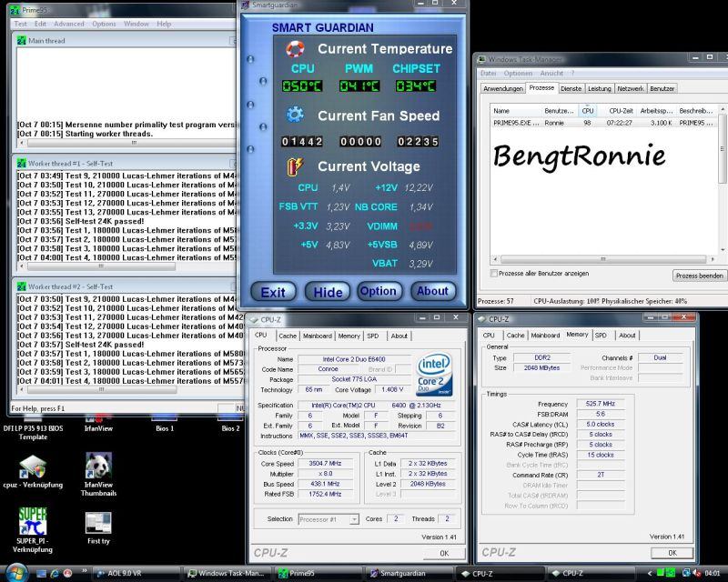Show hidden system tray icons arrow

[650, 574]
